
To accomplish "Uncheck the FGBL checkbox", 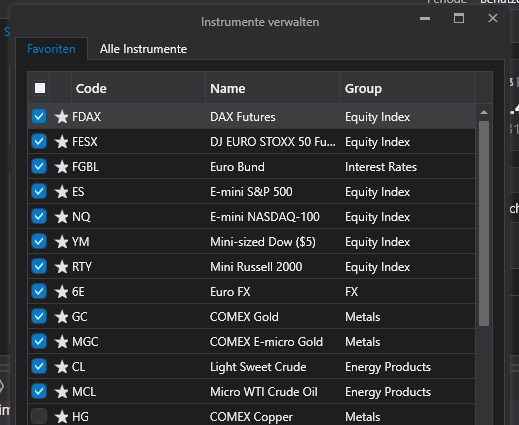I will click(39, 166).
